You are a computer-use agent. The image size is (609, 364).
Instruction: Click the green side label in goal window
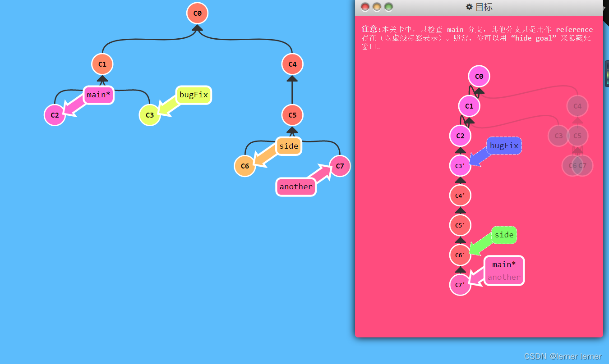click(x=504, y=235)
